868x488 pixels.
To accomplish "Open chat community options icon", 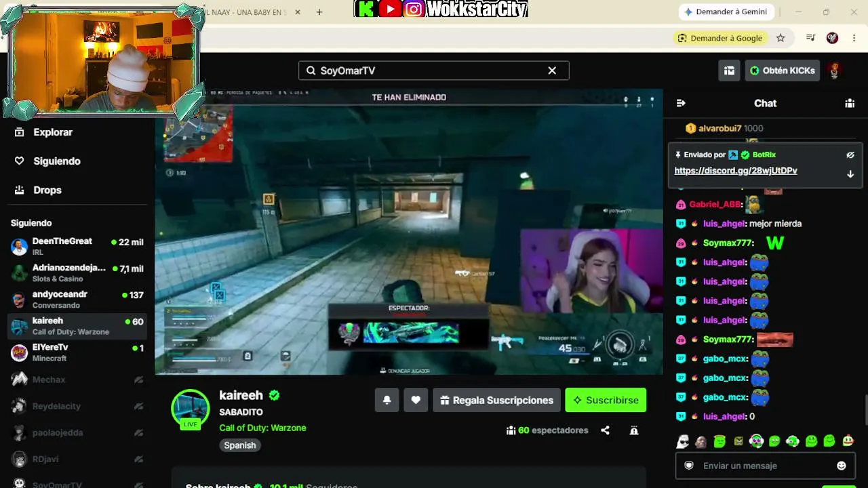I will [850, 103].
